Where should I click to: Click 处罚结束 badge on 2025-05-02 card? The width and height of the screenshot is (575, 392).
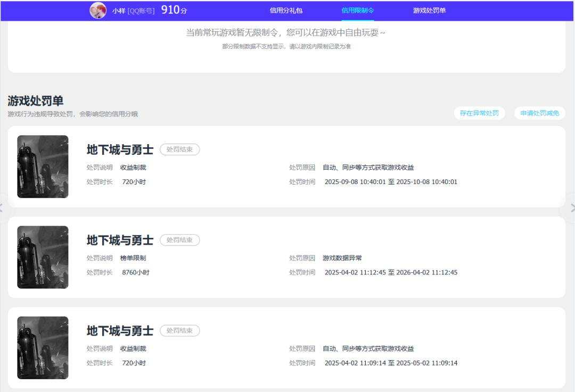[x=180, y=330]
